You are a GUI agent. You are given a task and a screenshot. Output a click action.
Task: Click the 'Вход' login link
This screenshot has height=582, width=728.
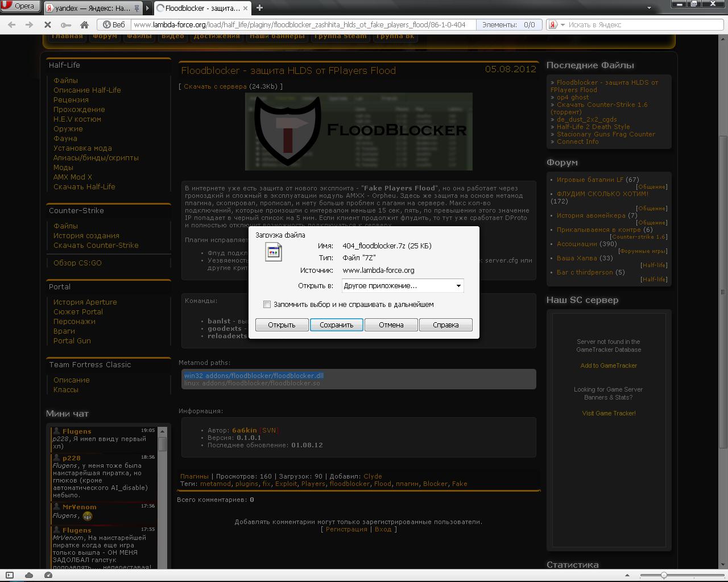click(383, 529)
